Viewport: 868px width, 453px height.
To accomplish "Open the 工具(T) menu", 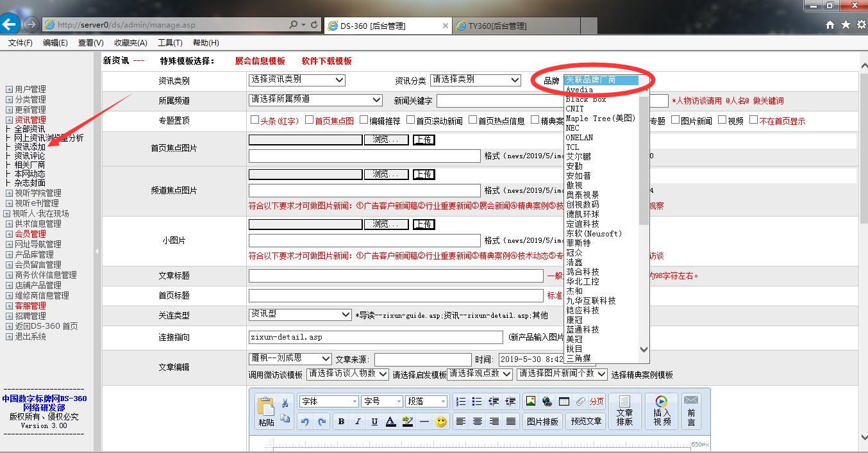I will 170,43.
